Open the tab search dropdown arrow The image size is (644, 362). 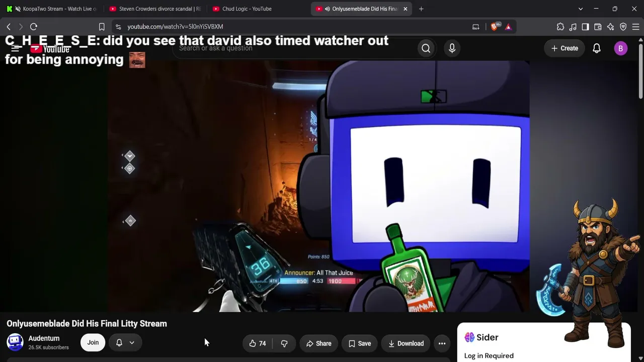click(580, 9)
